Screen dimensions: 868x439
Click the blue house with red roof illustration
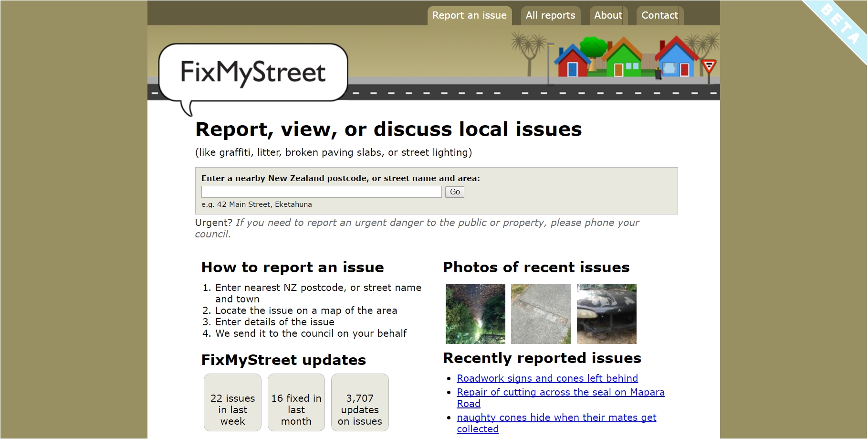677,57
